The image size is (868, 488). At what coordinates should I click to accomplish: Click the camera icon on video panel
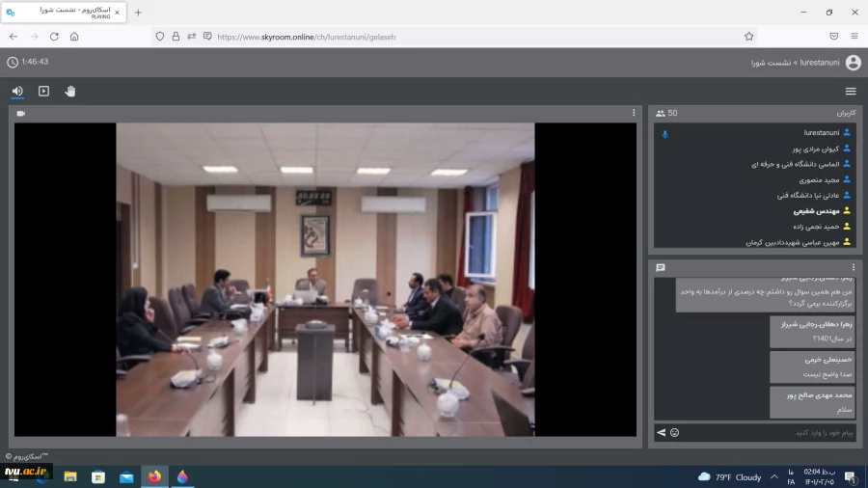click(21, 114)
